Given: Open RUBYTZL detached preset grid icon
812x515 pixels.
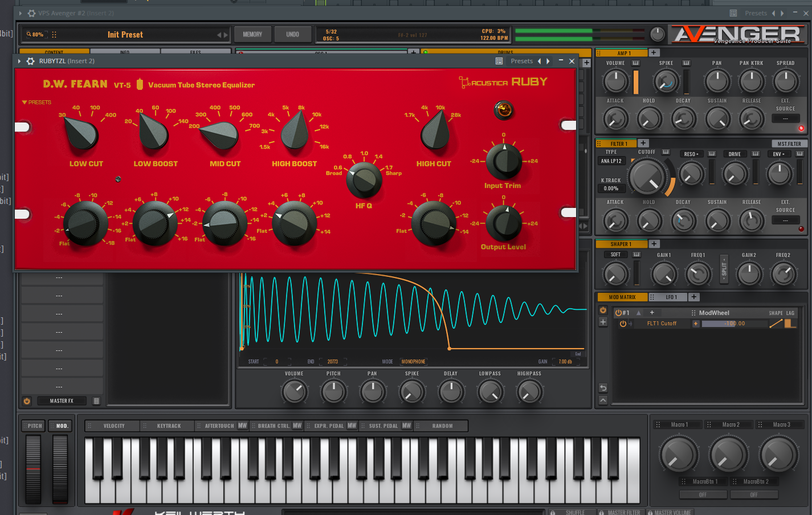Looking at the screenshot, I should pyautogui.click(x=499, y=61).
